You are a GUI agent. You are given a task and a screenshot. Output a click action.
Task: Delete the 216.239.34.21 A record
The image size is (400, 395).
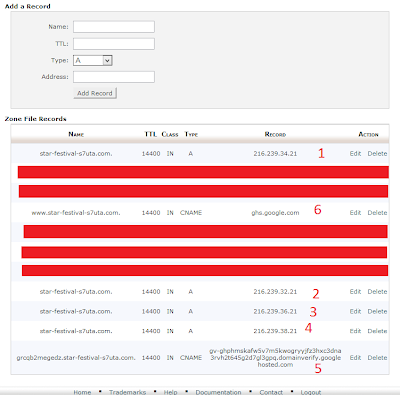[377, 154]
